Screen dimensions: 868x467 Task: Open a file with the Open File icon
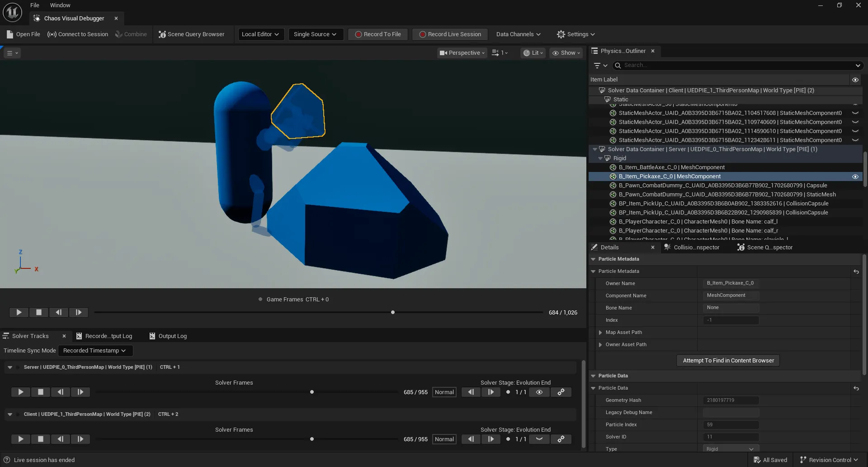[x=9, y=34]
